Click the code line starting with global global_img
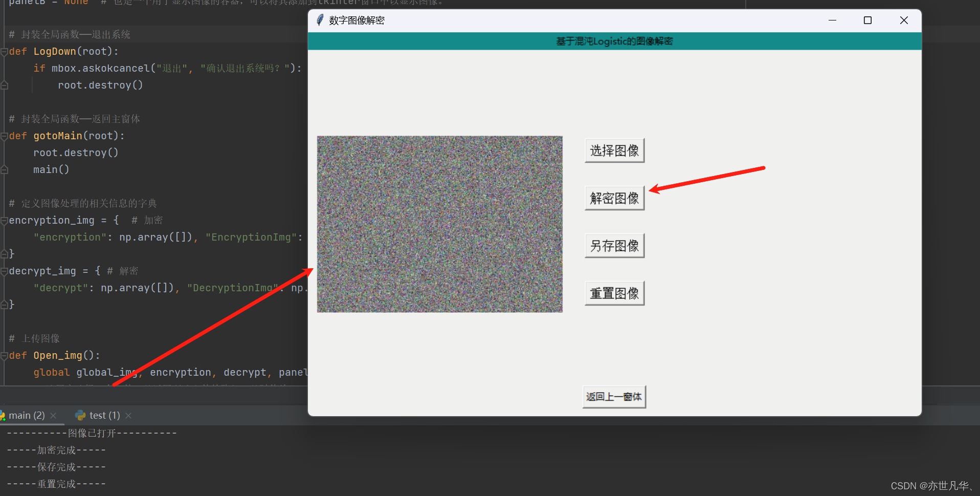 pos(171,372)
